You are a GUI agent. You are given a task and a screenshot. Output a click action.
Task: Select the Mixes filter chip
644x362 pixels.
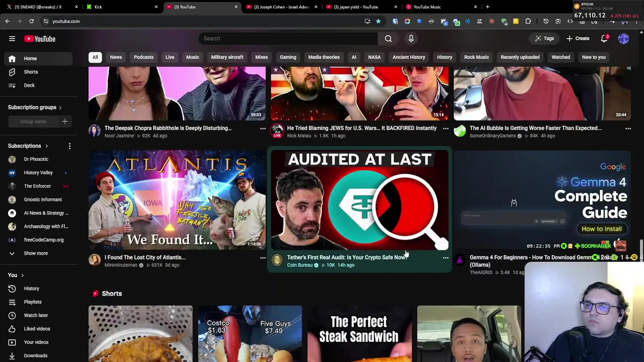click(x=262, y=57)
